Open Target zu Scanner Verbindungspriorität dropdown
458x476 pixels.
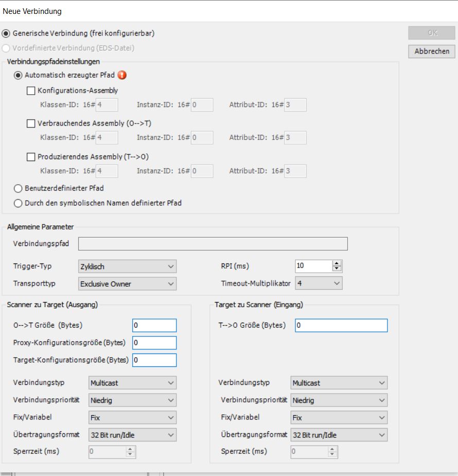pyautogui.click(x=339, y=400)
